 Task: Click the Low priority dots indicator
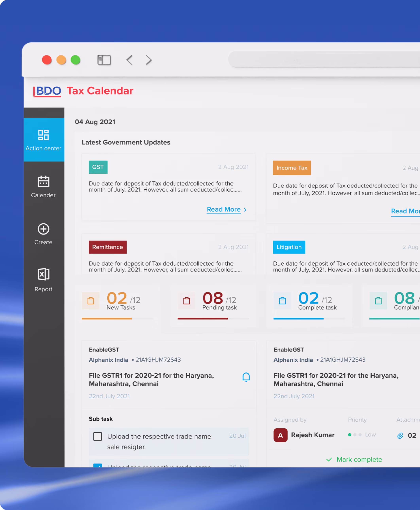(x=355, y=435)
